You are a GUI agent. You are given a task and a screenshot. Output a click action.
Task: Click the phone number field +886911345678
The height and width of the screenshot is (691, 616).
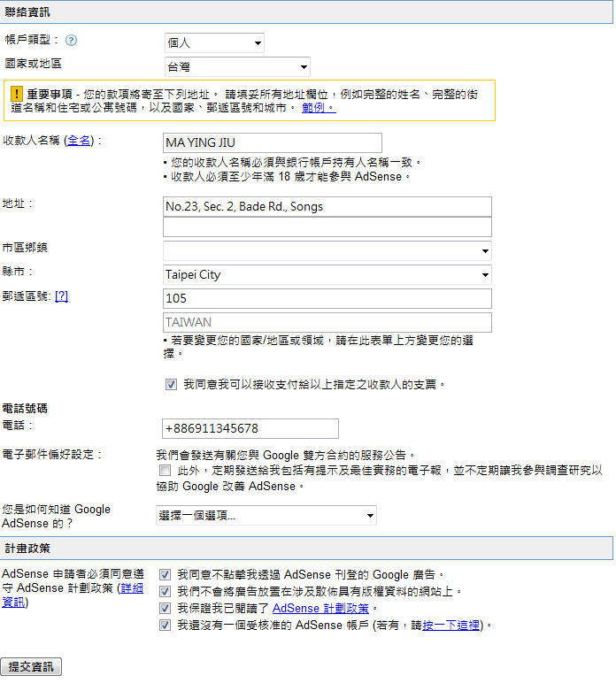(x=250, y=428)
